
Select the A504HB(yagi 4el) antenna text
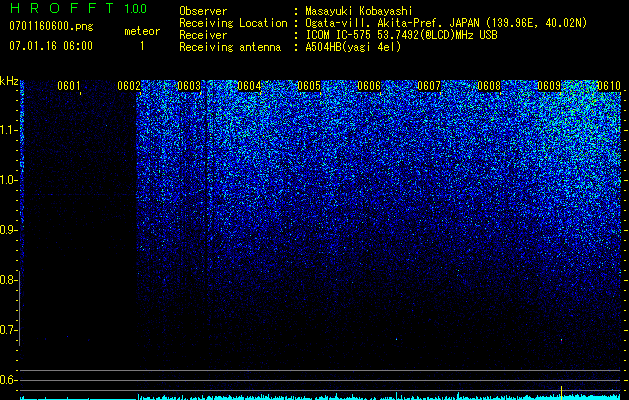point(353,47)
